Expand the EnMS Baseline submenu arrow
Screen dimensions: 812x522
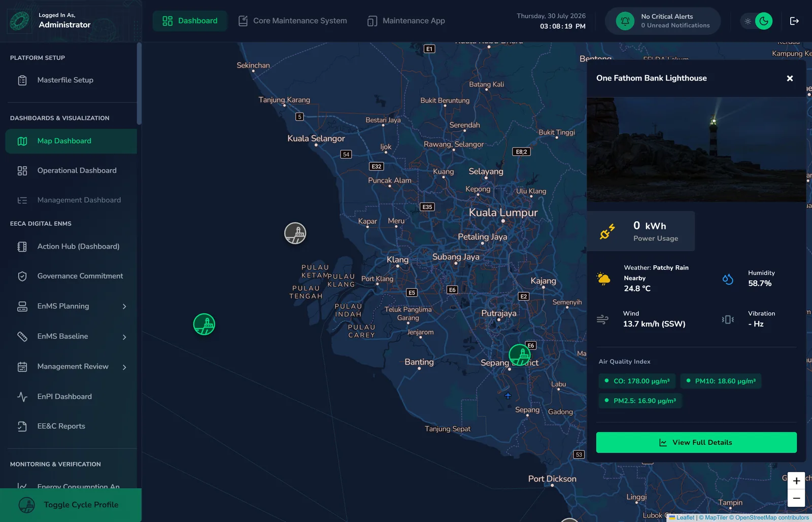click(124, 337)
